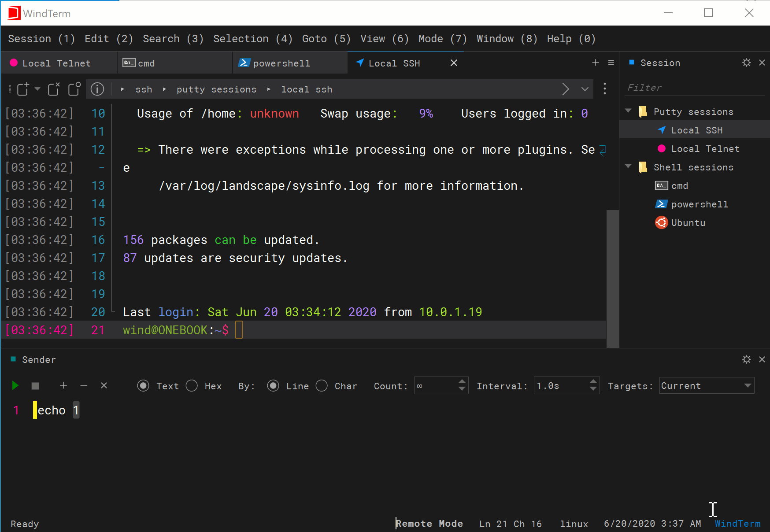Viewport: 770px width, 532px height.
Task: Open the tab list menu icon
Action: point(611,63)
